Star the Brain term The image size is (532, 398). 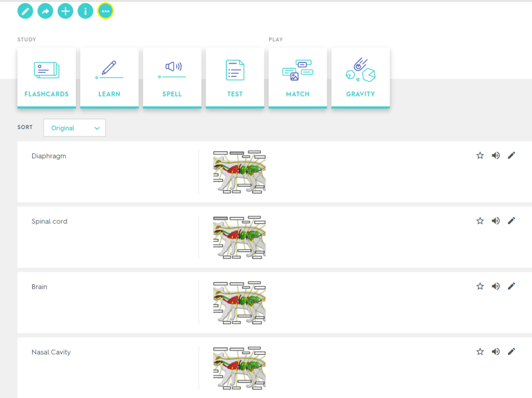point(480,286)
